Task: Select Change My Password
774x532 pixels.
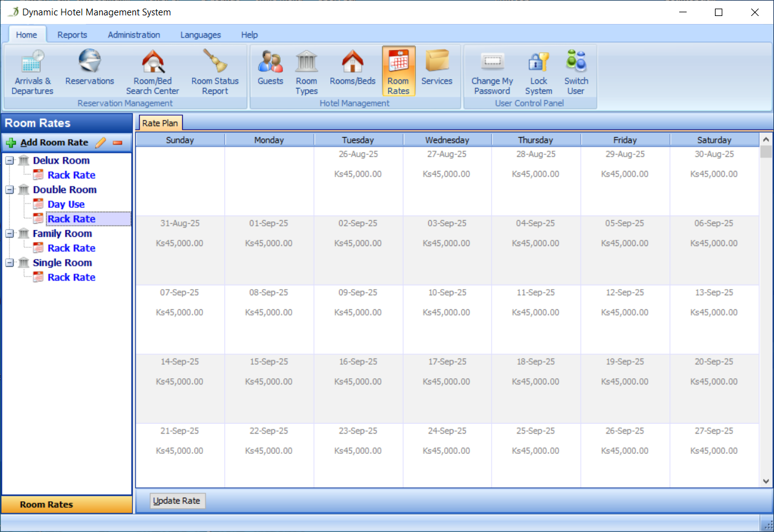Action: (x=492, y=71)
